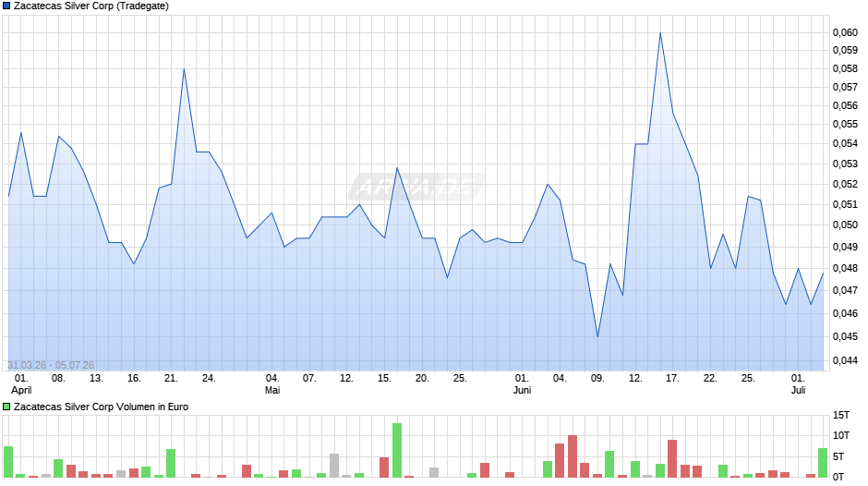Click the date range text 31.03.26 - 05.07.26
868x486 pixels.
pos(51,365)
